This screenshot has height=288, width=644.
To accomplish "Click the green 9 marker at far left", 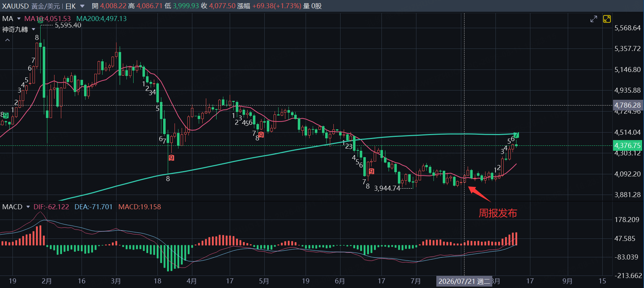I will [6, 115].
